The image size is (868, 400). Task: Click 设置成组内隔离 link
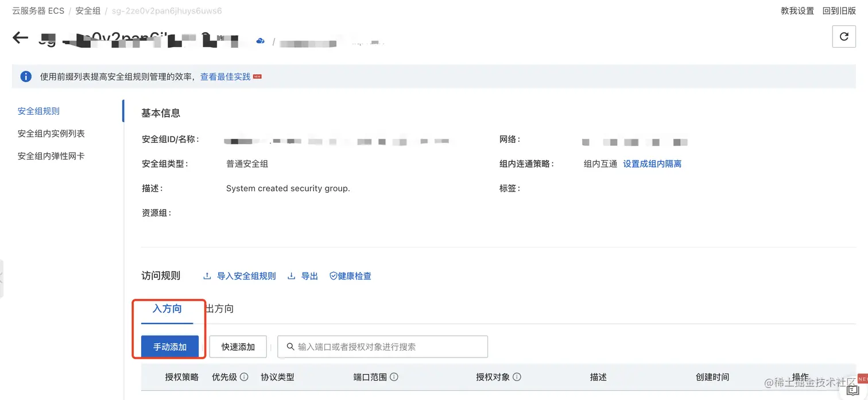coord(652,164)
